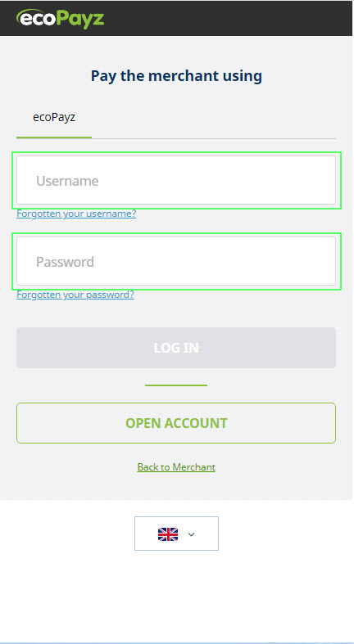The width and height of the screenshot is (354, 644).
Task: Select the ecoPayz payment tab
Action: [x=54, y=118]
